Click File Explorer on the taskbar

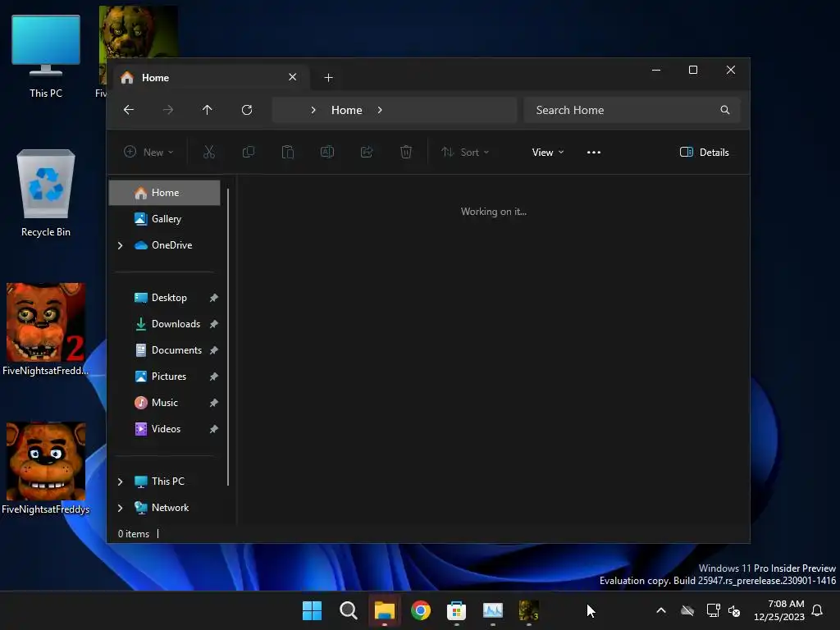(x=385, y=610)
